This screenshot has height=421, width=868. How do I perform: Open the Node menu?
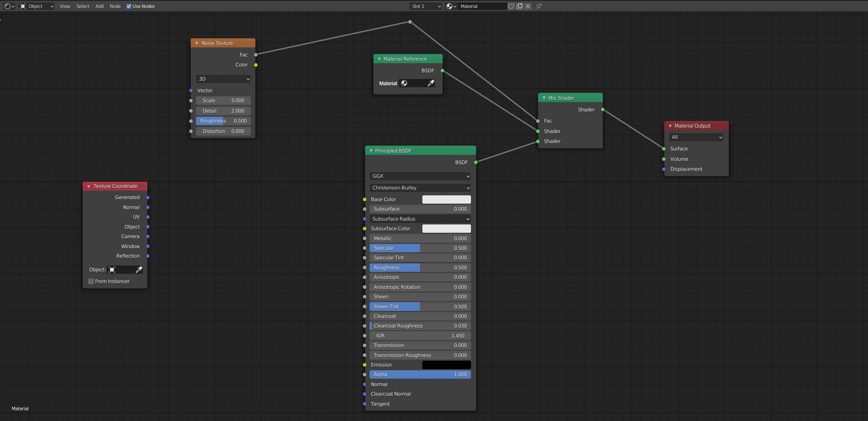[x=115, y=6]
